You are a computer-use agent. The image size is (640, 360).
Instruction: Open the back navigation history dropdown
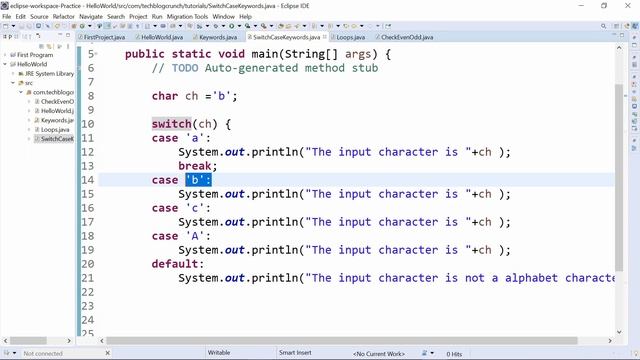point(362,26)
